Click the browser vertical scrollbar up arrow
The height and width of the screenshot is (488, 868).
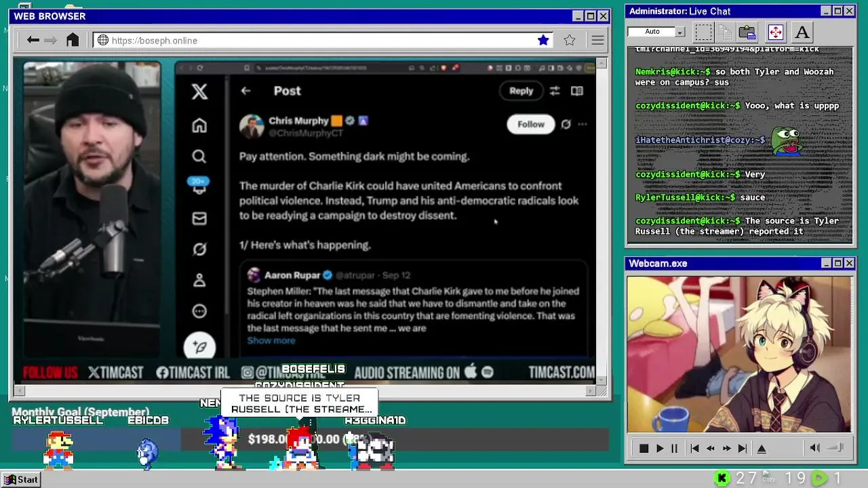[x=602, y=63]
